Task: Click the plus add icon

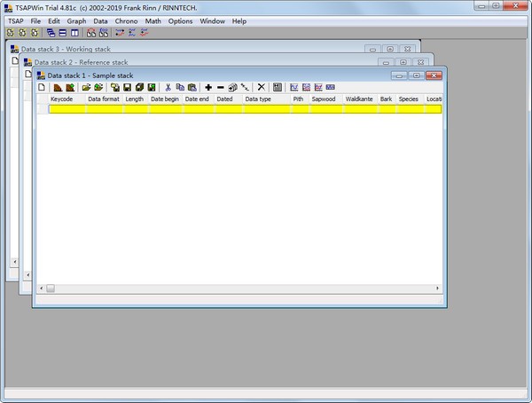Action: point(208,88)
